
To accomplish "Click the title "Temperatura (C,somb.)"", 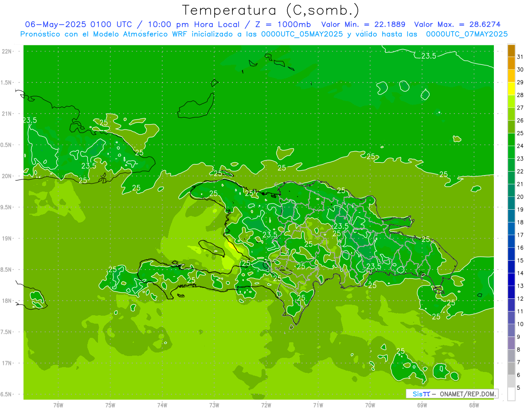I will [271, 11].
